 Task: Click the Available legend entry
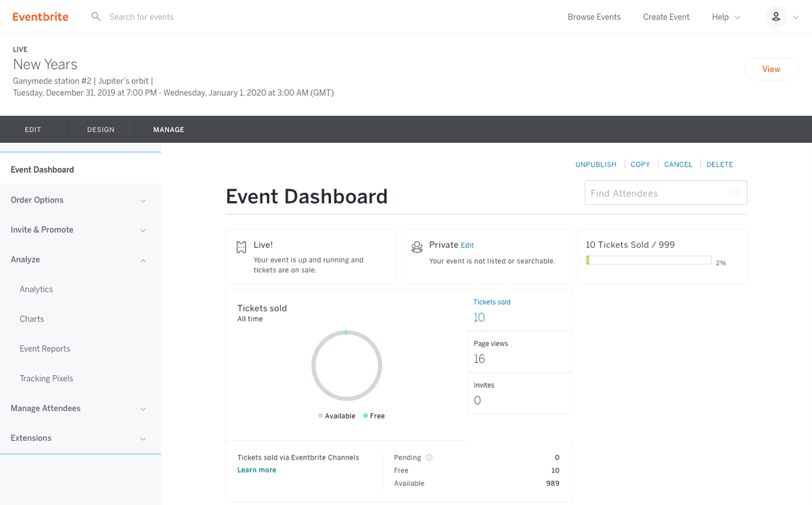coord(337,416)
